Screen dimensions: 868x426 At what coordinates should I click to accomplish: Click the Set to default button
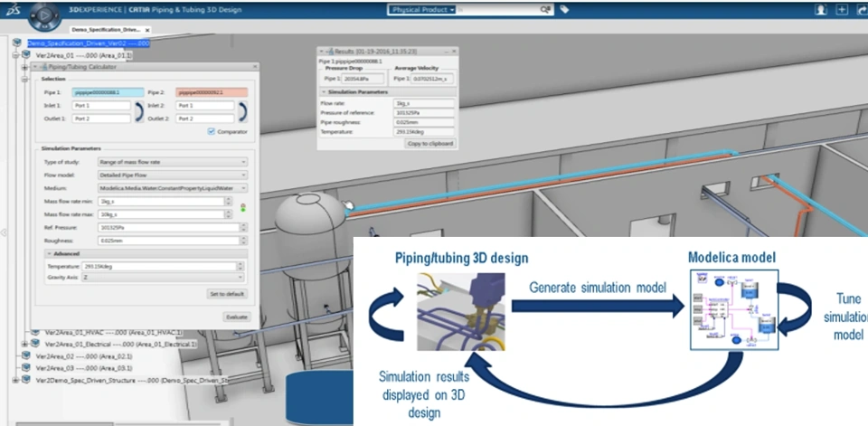click(x=227, y=294)
